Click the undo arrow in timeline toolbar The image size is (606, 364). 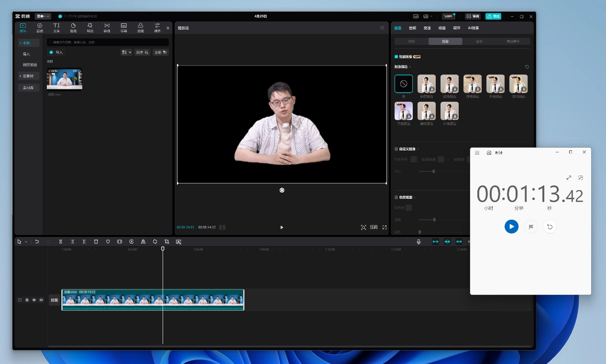(37, 242)
